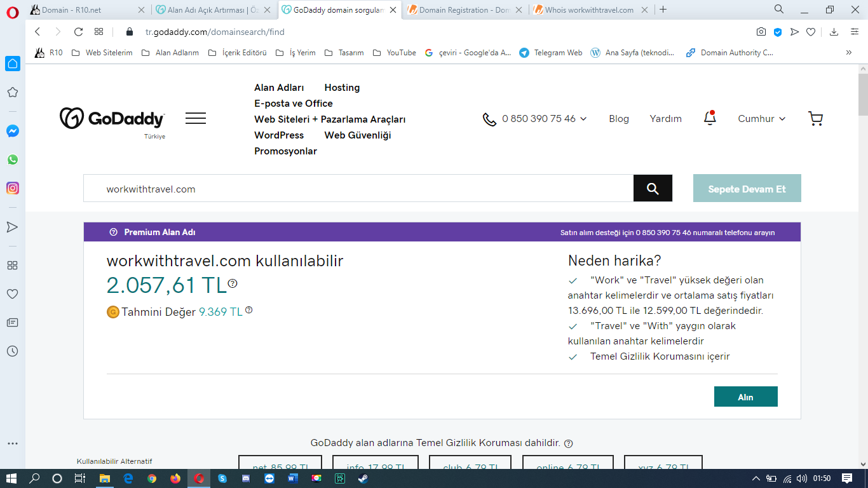Show hidden system tray icons

pos(756,478)
